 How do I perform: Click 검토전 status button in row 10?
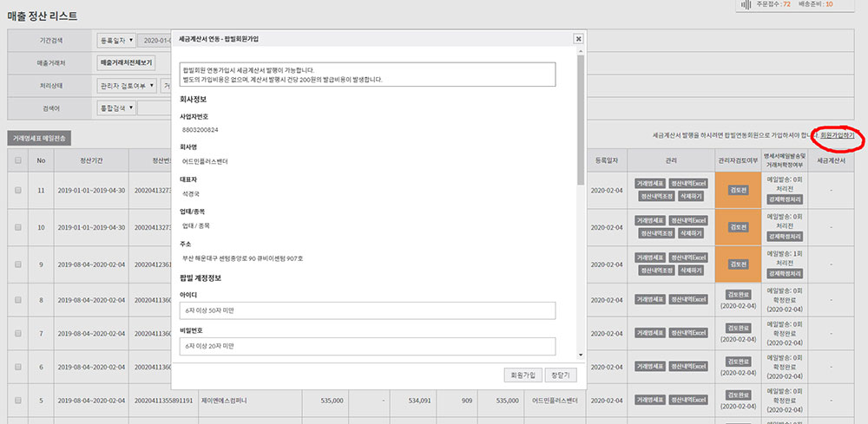(x=738, y=227)
